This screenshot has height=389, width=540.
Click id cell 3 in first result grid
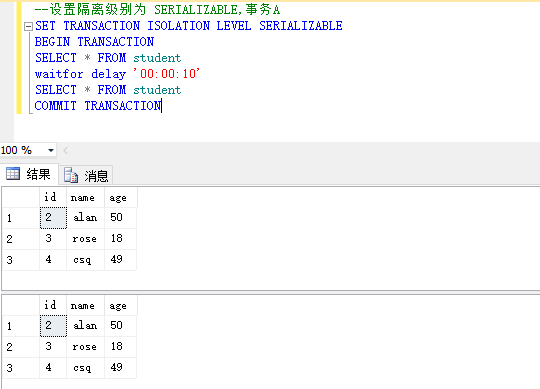(53, 239)
